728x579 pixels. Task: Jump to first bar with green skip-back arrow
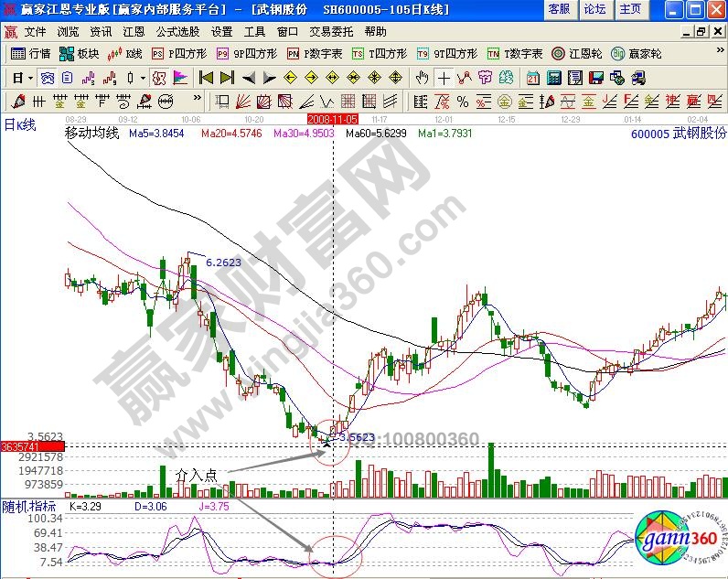(x=205, y=78)
